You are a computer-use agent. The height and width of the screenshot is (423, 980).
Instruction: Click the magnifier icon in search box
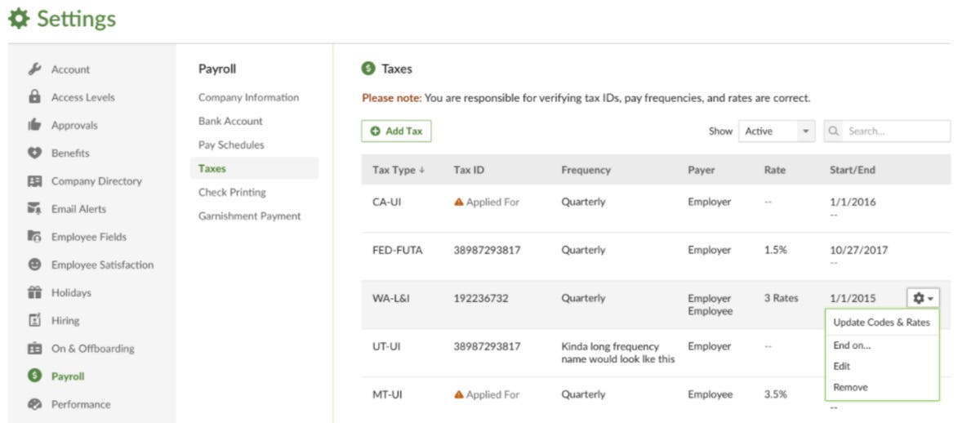click(x=835, y=131)
